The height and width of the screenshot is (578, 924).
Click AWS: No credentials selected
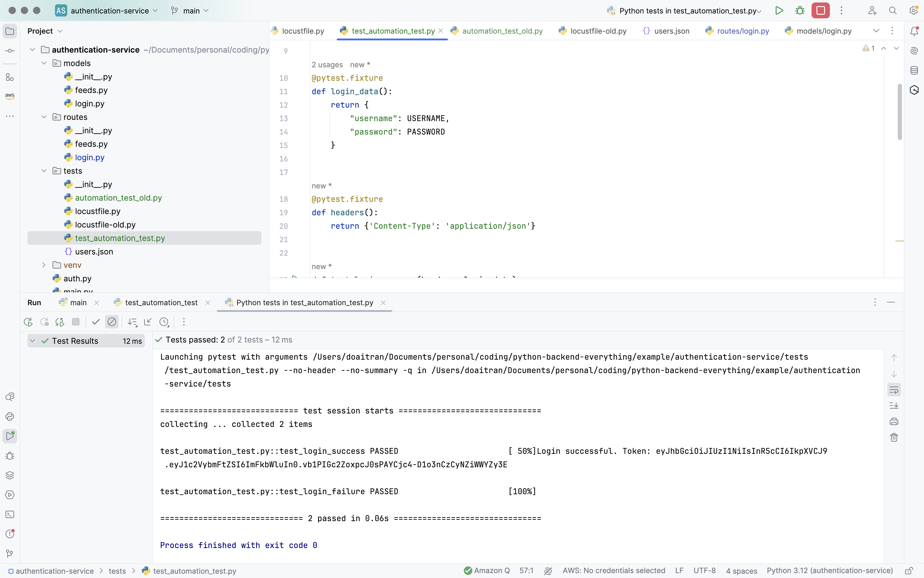(x=614, y=571)
